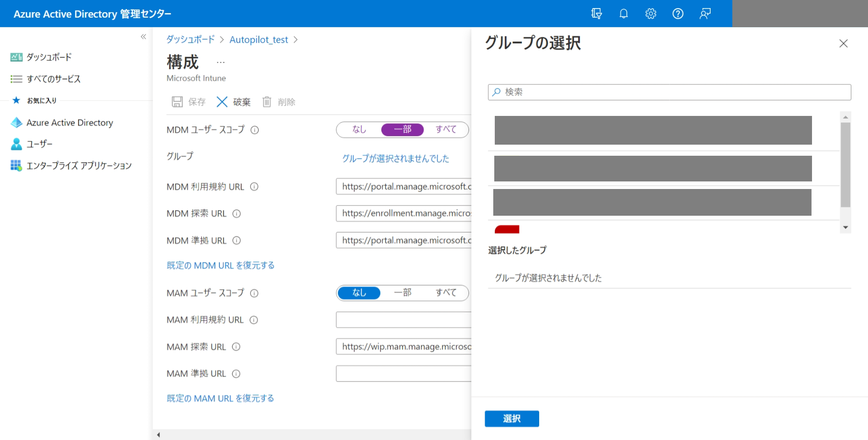Click info icon next to MDM ユーザー スコープ
The height and width of the screenshot is (440, 868).
point(255,130)
